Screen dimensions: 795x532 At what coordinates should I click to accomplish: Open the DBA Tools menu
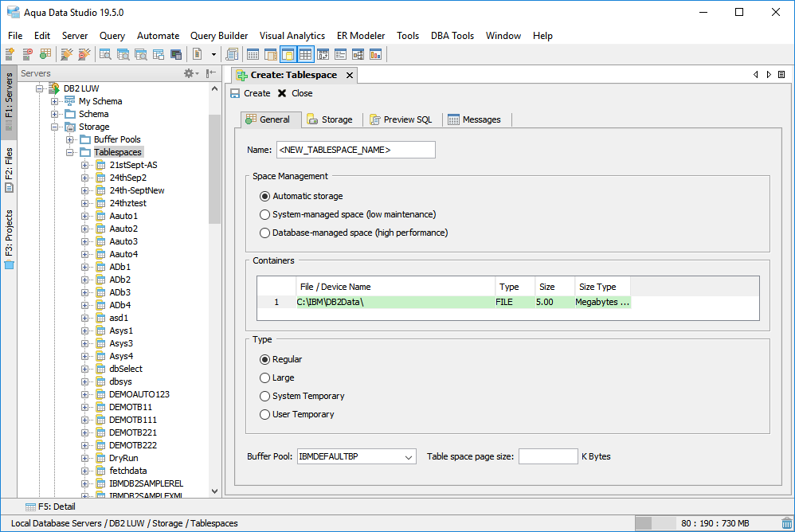coord(452,36)
